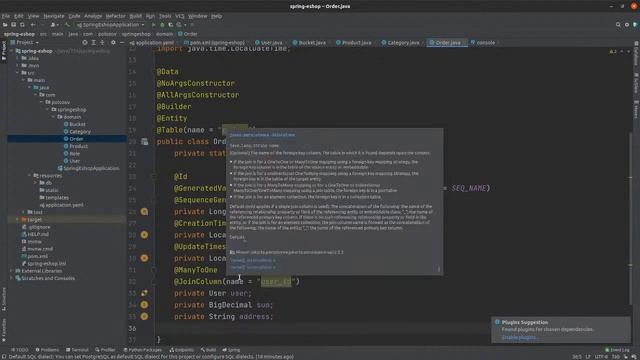Open the TODO tool window
This screenshot has width=640, height=360.
click(20, 350)
